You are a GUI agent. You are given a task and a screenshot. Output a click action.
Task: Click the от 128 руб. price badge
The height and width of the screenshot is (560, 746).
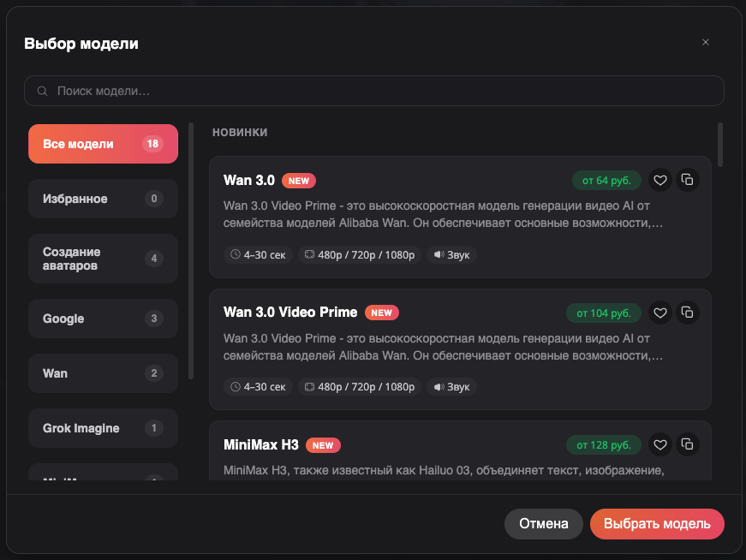coord(604,445)
